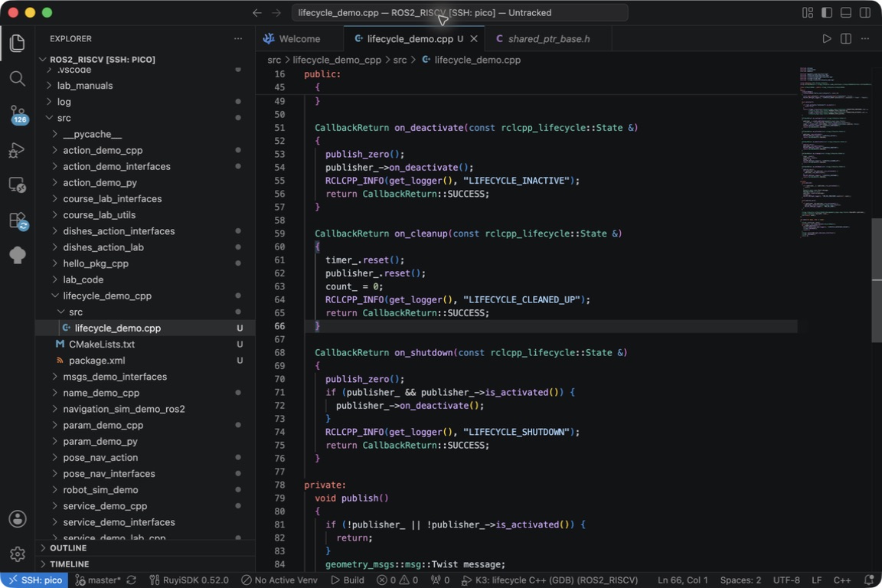Image resolution: width=882 pixels, height=588 pixels.
Task: Open Explorer Views and More Actions ellipsis
Action: [x=238, y=38]
